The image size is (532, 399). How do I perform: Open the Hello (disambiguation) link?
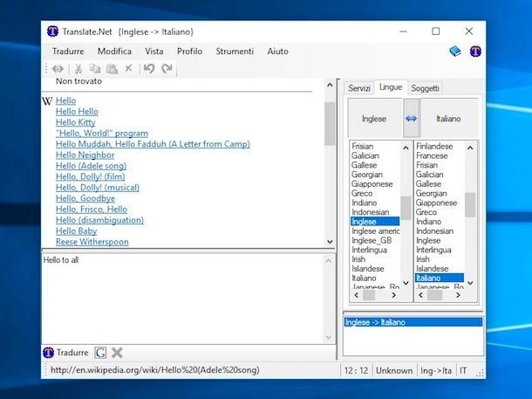(x=99, y=220)
